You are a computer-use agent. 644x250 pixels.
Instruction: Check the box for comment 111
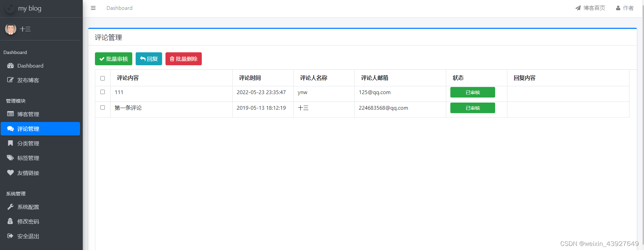click(x=103, y=92)
